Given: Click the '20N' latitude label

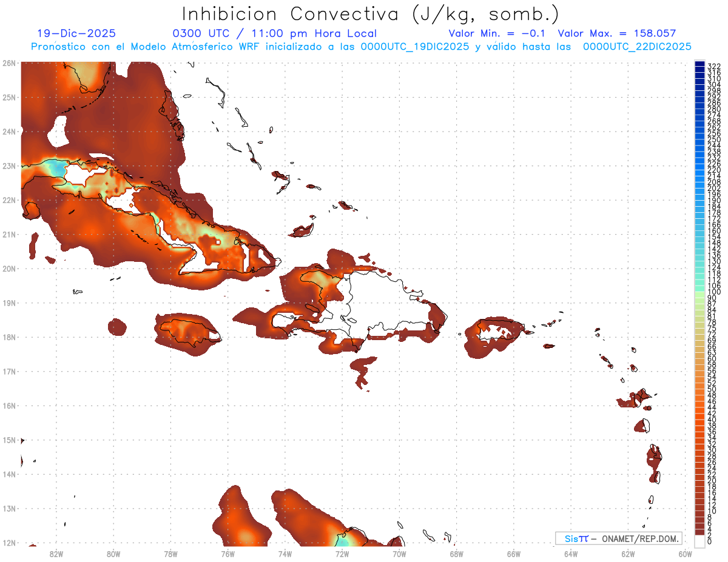Looking at the screenshot, I should coord(8,268).
